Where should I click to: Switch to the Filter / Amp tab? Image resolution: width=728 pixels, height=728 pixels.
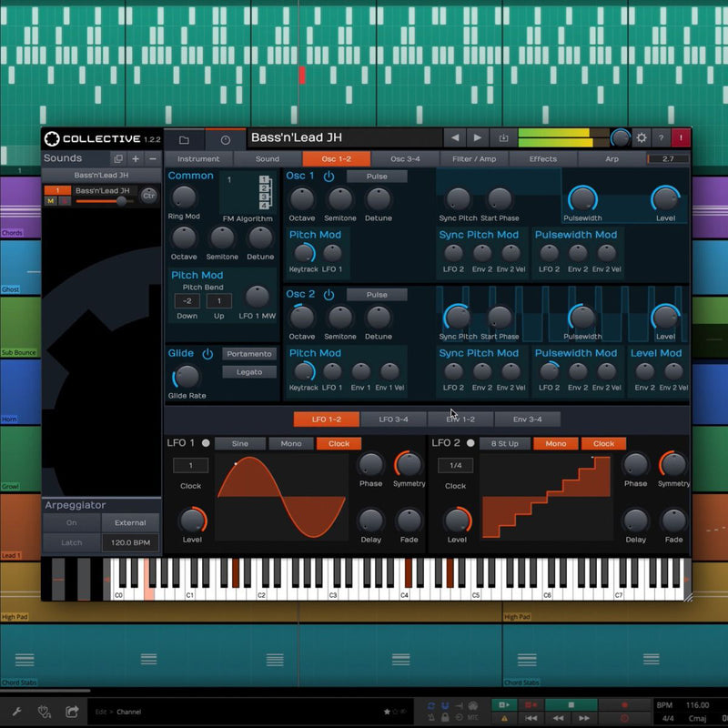pos(474,158)
